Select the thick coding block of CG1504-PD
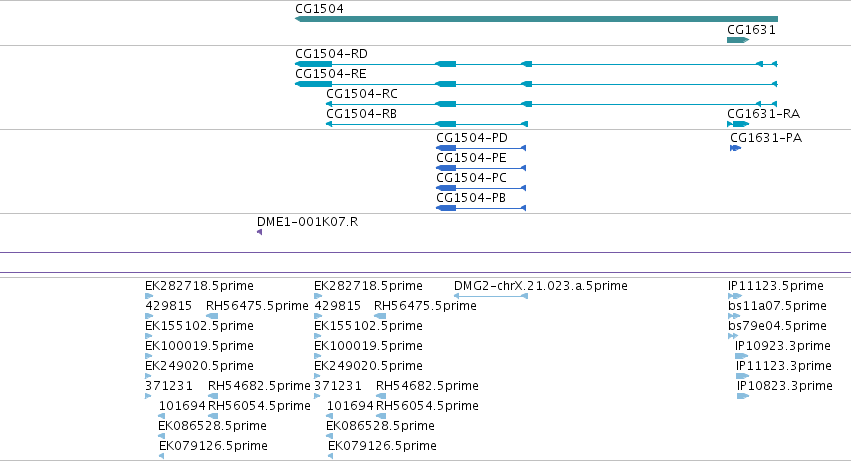This screenshot has height=461, width=851. pos(446,148)
